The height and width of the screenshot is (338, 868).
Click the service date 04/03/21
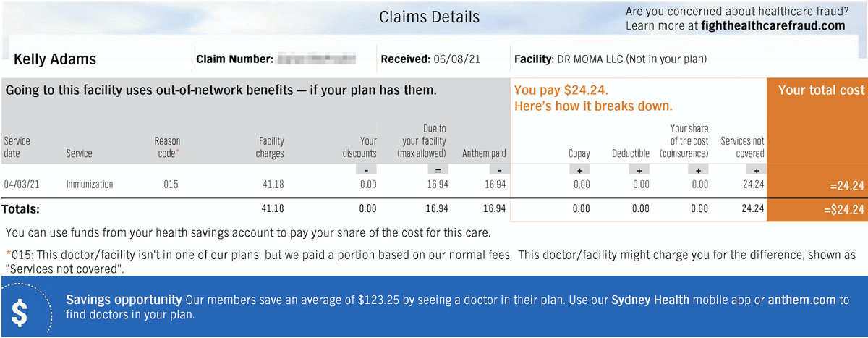point(22,185)
